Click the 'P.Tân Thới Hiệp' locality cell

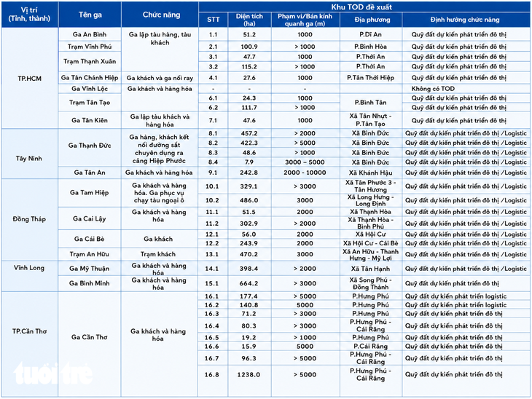tap(371, 78)
